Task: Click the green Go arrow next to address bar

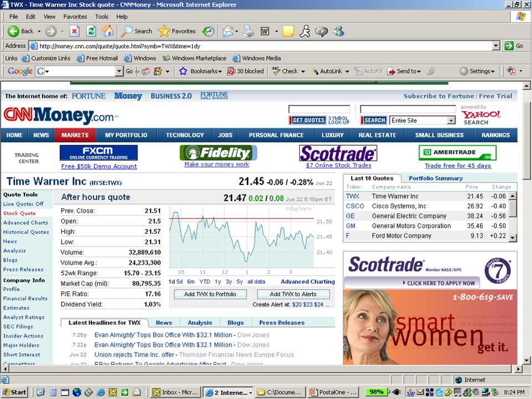Action: pos(509,46)
